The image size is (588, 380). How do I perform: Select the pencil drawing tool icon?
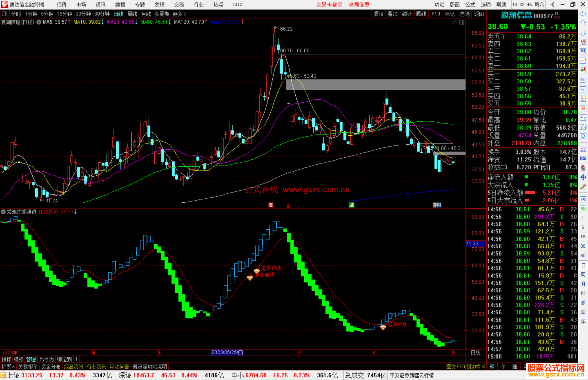[x=583, y=187]
